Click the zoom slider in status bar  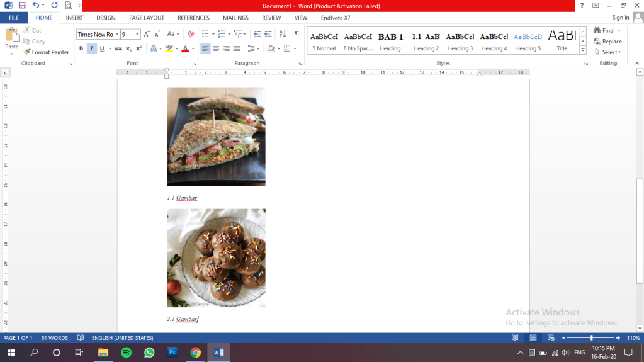click(x=590, y=339)
